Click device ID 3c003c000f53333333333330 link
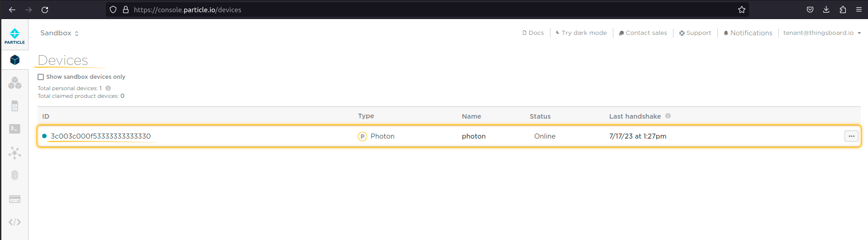 point(100,136)
